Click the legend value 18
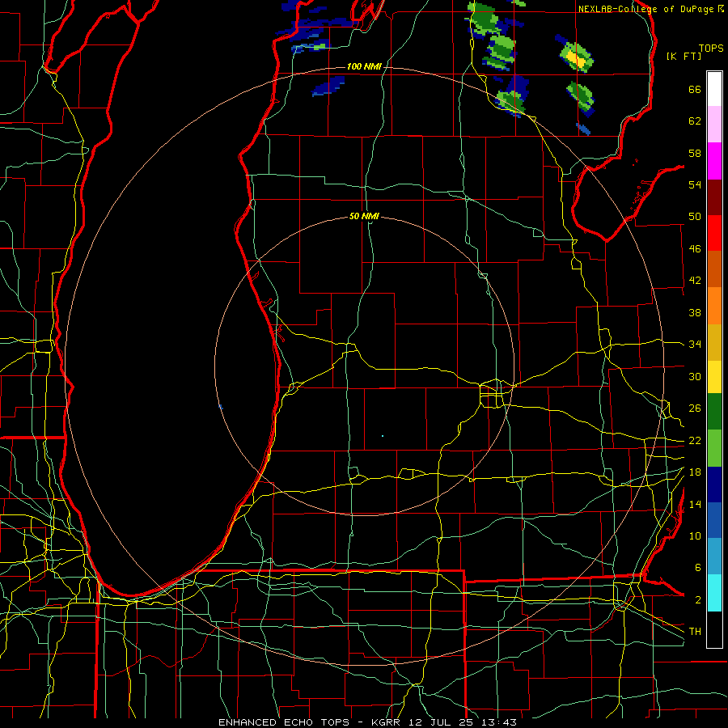728x728 pixels. pos(695,472)
